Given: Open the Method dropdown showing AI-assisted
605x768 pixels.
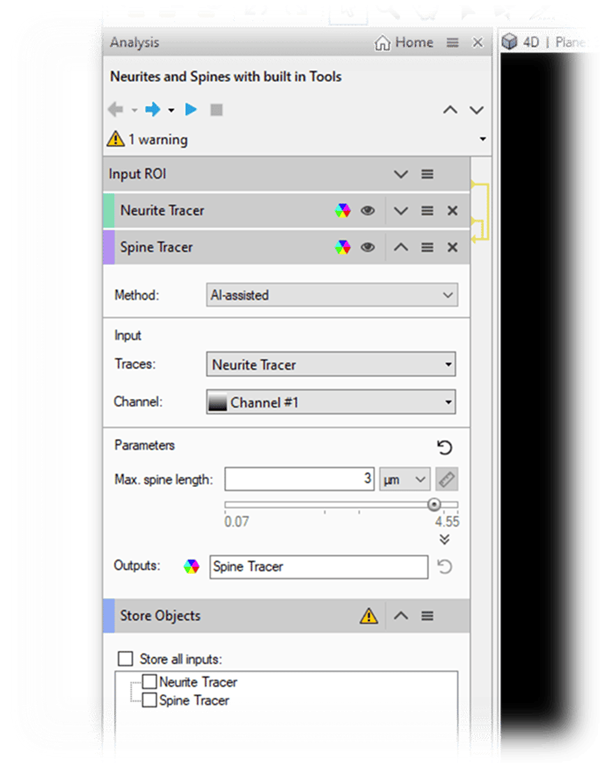Looking at the screenshot, I should [x=332, y=295].
